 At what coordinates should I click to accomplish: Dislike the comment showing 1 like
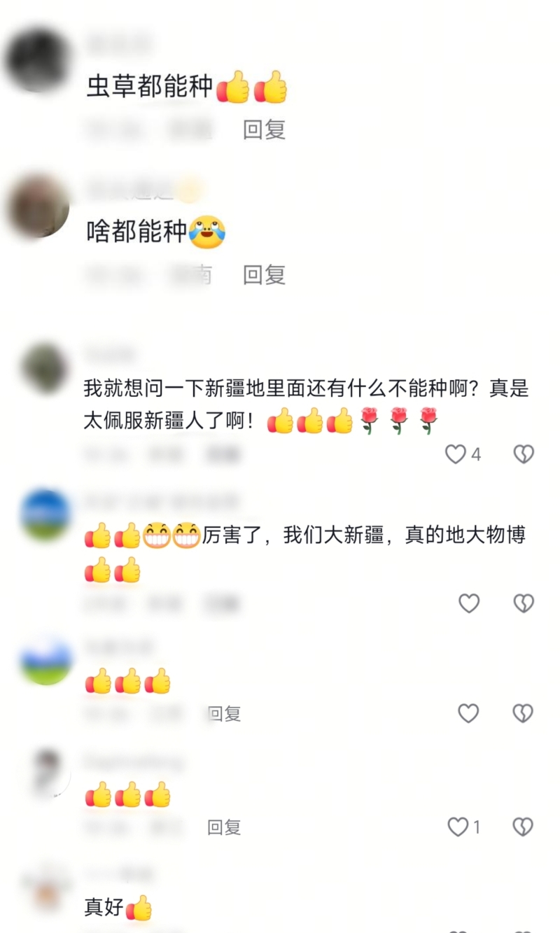tap(523, 827)
